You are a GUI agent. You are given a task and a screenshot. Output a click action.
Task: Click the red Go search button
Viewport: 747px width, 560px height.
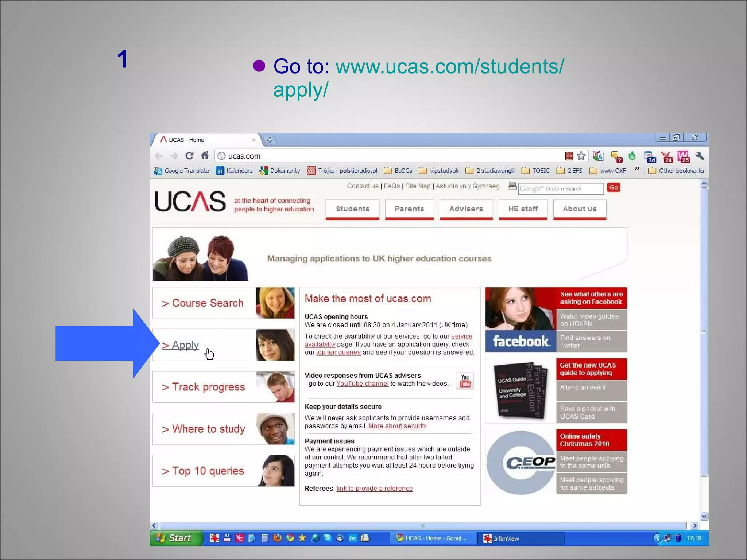614,187
